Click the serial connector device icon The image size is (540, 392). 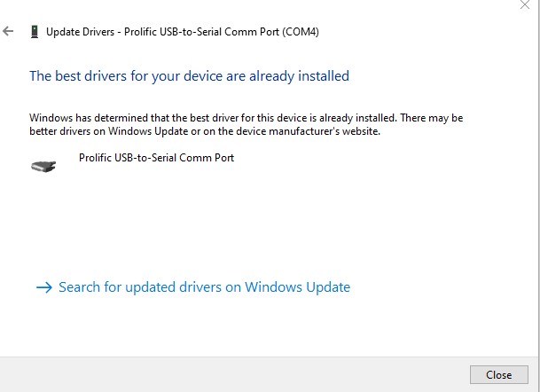(43, 166)
